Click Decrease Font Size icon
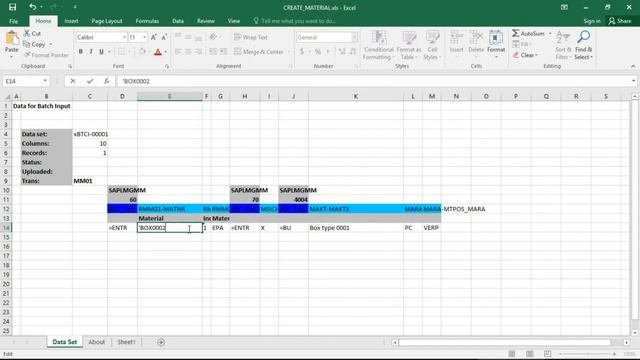 (164, 37)
